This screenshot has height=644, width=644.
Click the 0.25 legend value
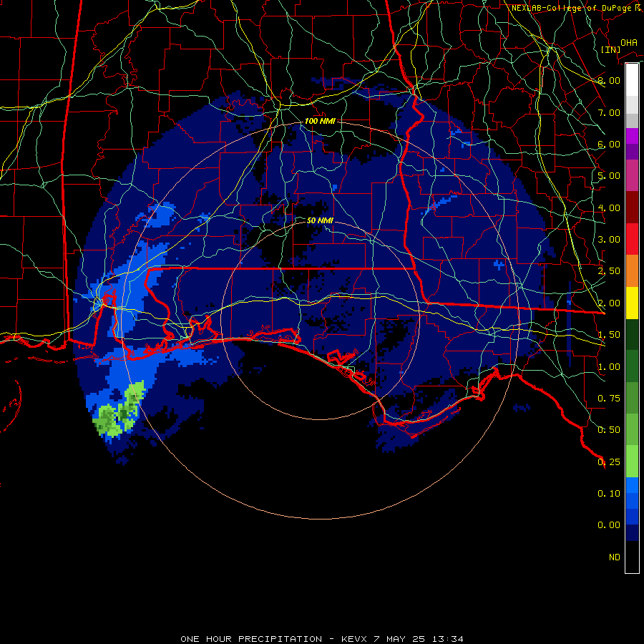click(609, 462)
